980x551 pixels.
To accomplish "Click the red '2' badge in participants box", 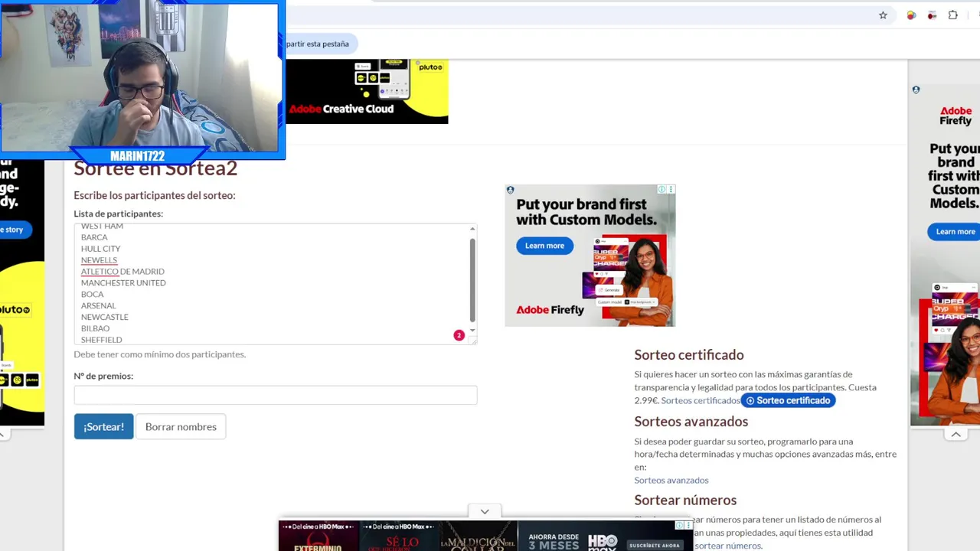I will (459, 335).
